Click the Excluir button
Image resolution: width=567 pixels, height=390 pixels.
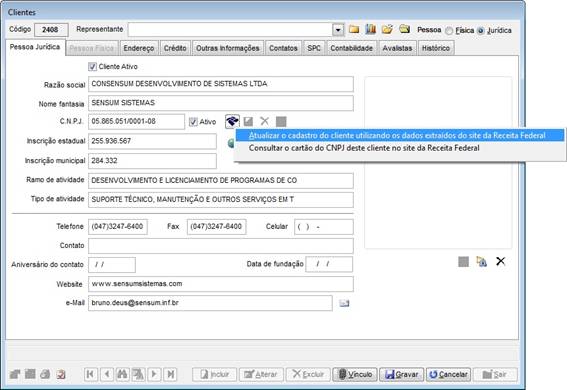308,374
